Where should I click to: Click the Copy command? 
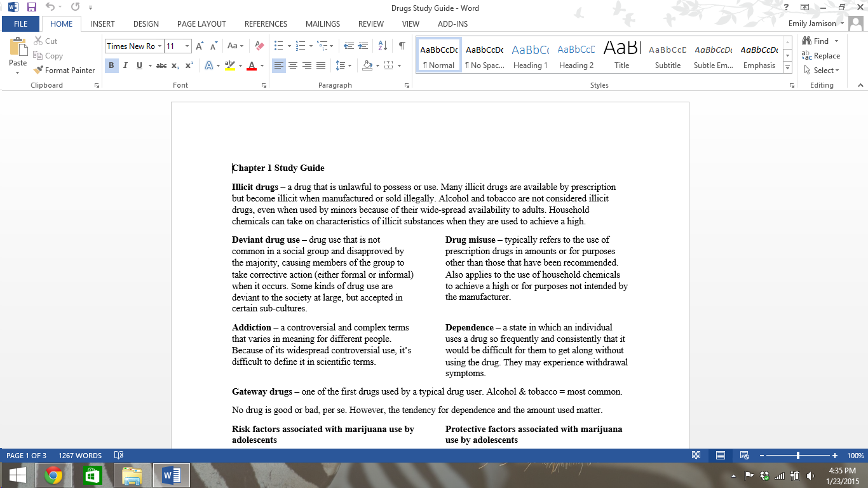click(x=48, y=56)
